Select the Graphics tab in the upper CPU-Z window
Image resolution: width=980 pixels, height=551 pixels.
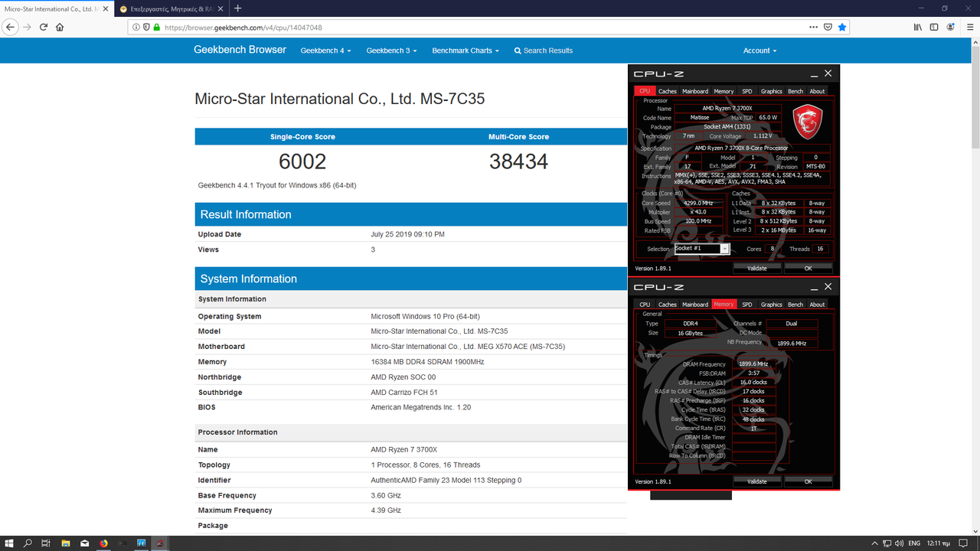coord(772,91)
